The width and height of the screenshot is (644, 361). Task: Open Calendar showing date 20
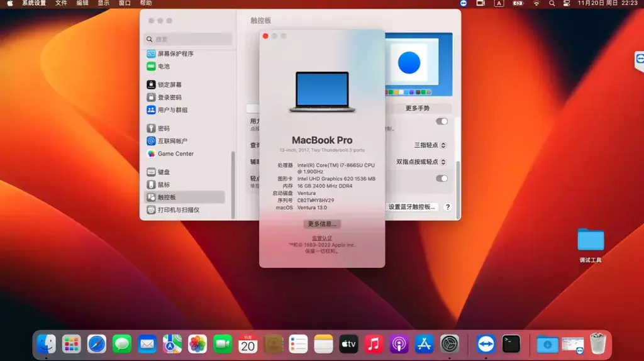(x=248, y=344)
